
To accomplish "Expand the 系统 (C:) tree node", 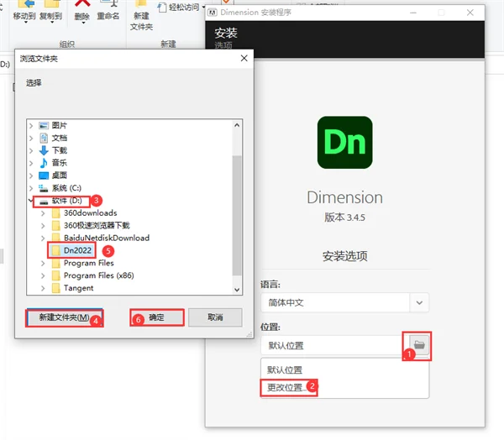I will [31, 188].
